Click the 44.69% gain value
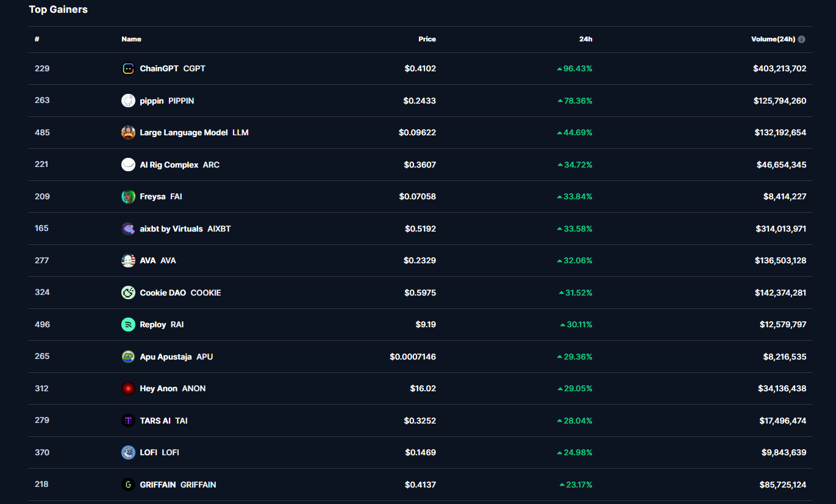 click(x=574, y=133)
